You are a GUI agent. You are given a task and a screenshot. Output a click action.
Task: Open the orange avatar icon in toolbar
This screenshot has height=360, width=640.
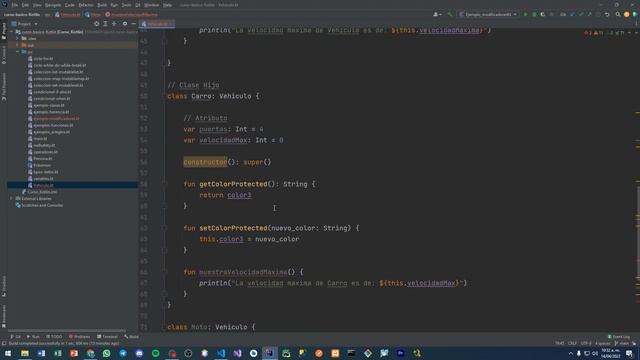[x=627, y=14]
